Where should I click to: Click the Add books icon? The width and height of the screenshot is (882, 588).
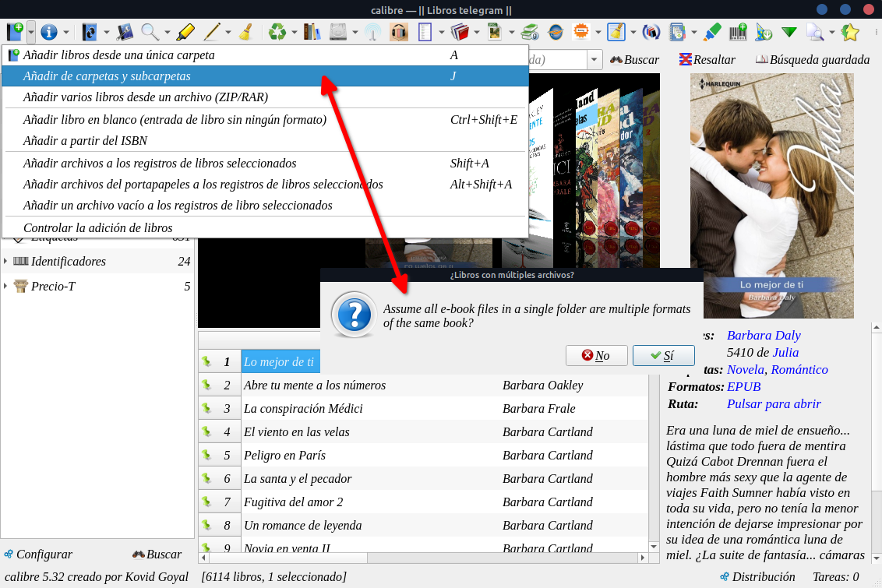[x=15, y=31]
